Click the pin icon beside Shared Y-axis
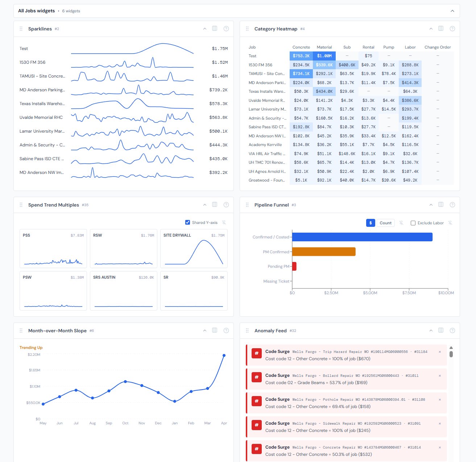The image size is (476, 462). [224, 222]
